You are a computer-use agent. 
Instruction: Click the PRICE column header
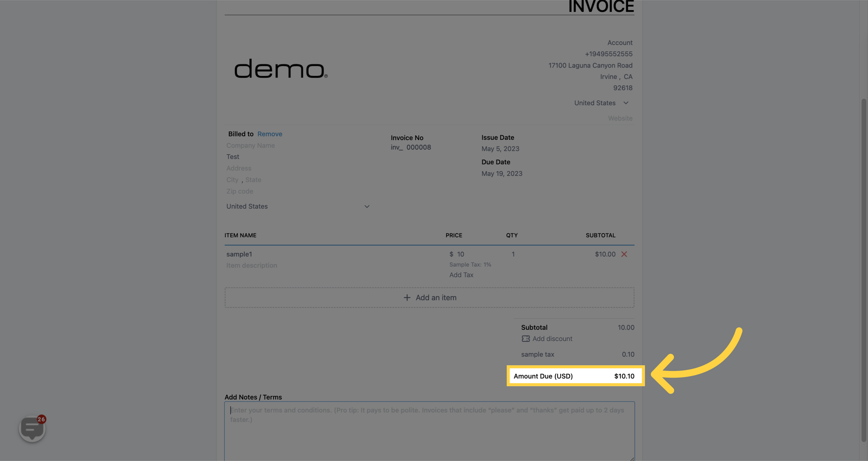[x=454, y=236]
